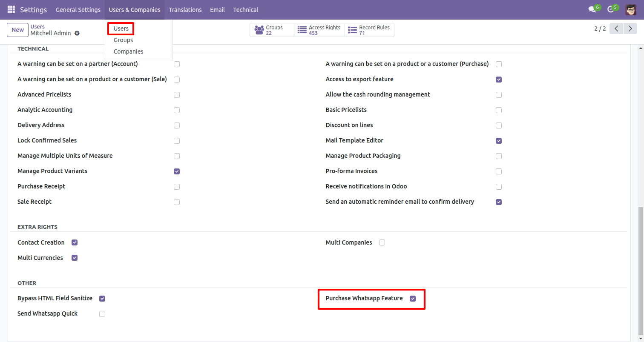Click the 2 / 2 pager counter

coord(600,29)
